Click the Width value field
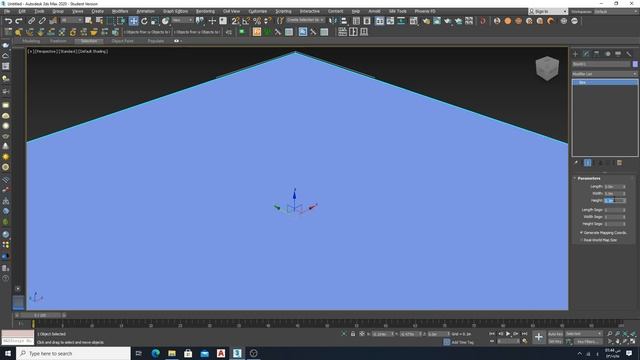Screen dimensions: 640x360 tap(613, 193)
